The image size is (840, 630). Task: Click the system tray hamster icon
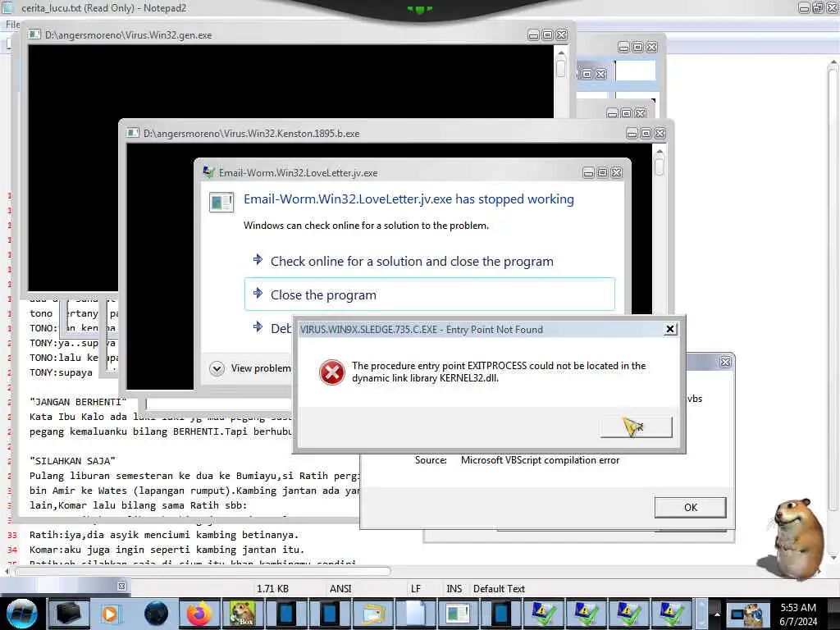click(x=748, y=615)
